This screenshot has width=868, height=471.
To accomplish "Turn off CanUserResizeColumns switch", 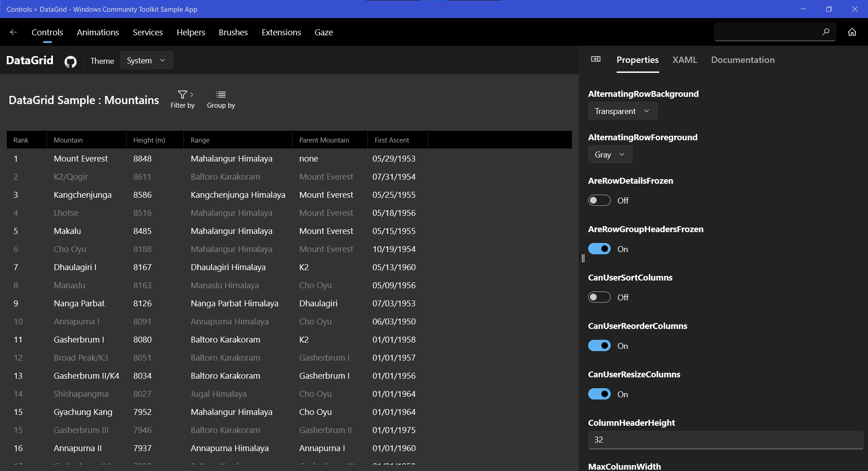I will click(x=599, y=394).
